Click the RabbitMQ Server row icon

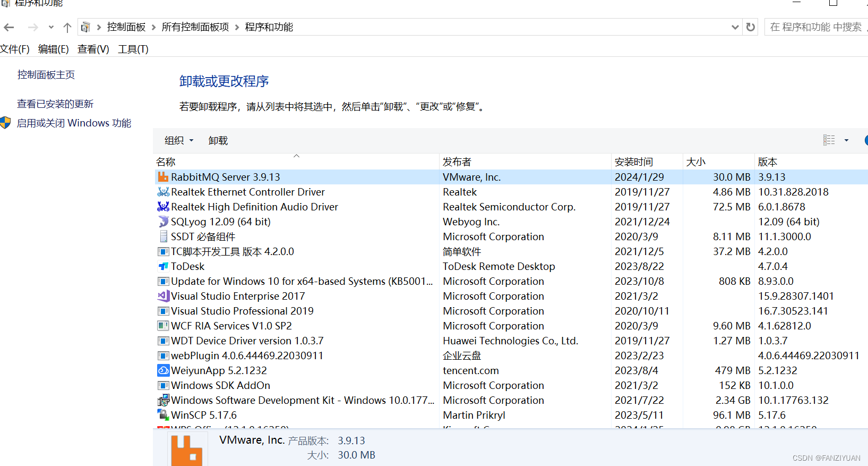click(x=163, y=177)
